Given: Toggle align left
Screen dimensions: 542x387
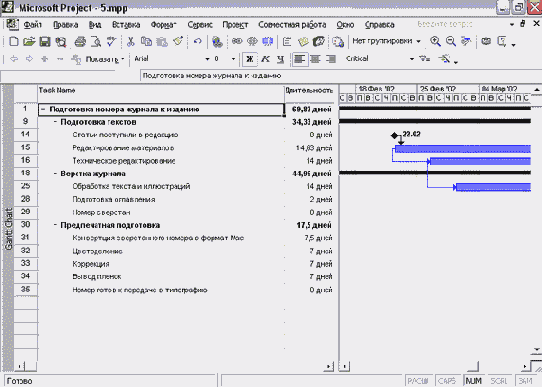Looking at the screenshot, I should [x=299, y=59].
